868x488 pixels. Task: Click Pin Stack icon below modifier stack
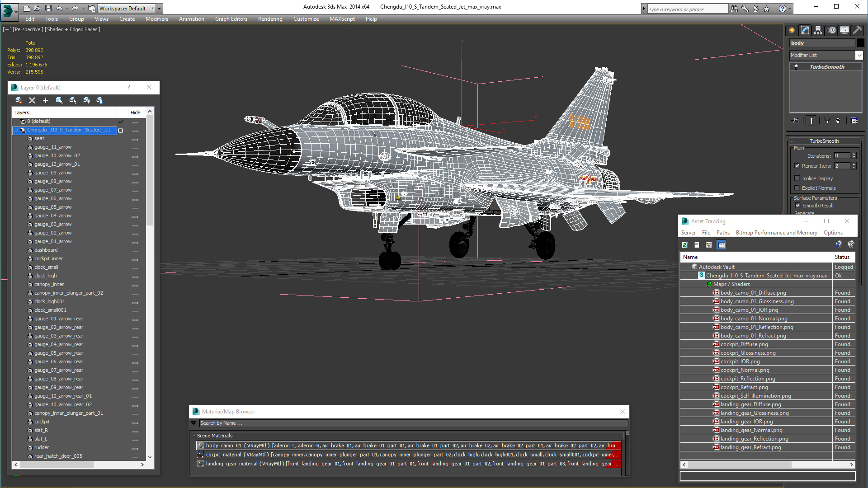coord(796,121)
